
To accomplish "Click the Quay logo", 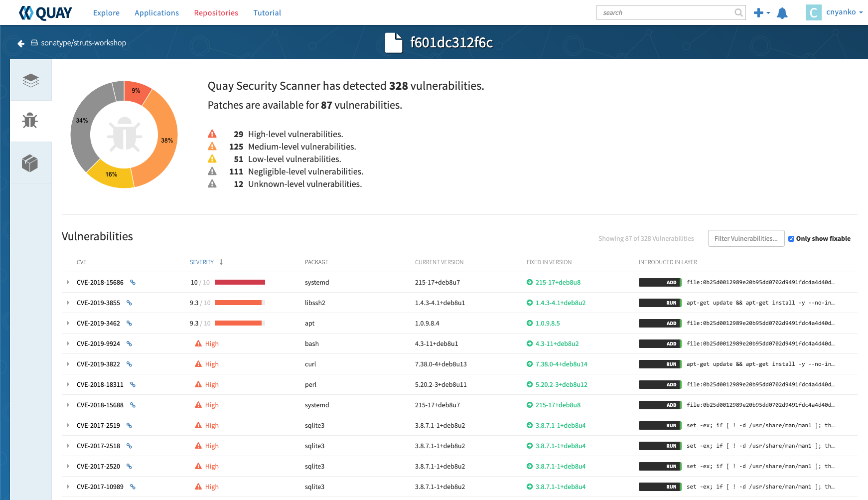I will pos(45,13).
